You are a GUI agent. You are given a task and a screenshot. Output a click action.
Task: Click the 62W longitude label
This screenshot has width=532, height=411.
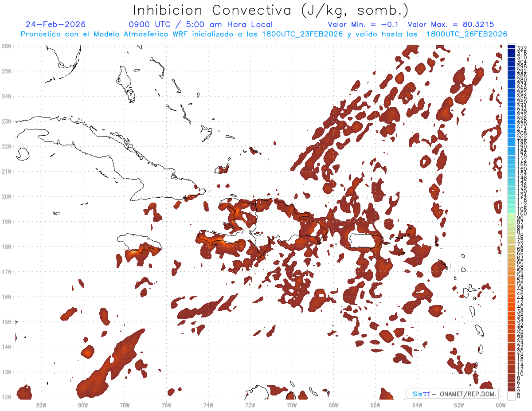tap(459, 404)
